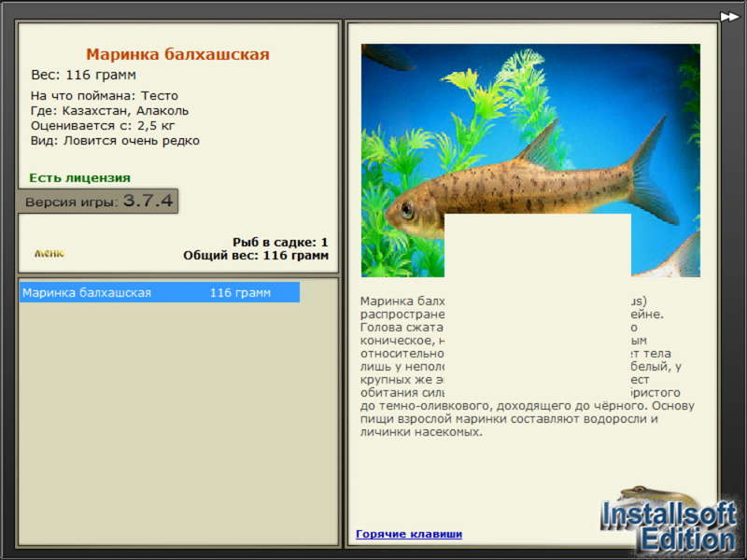Click the Общий вес: 116 грамм total

(256, 255)
